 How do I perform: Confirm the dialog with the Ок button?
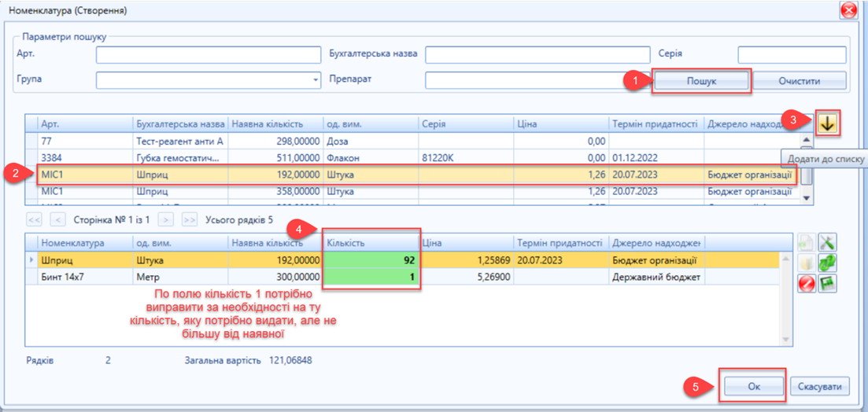point(753,387)
